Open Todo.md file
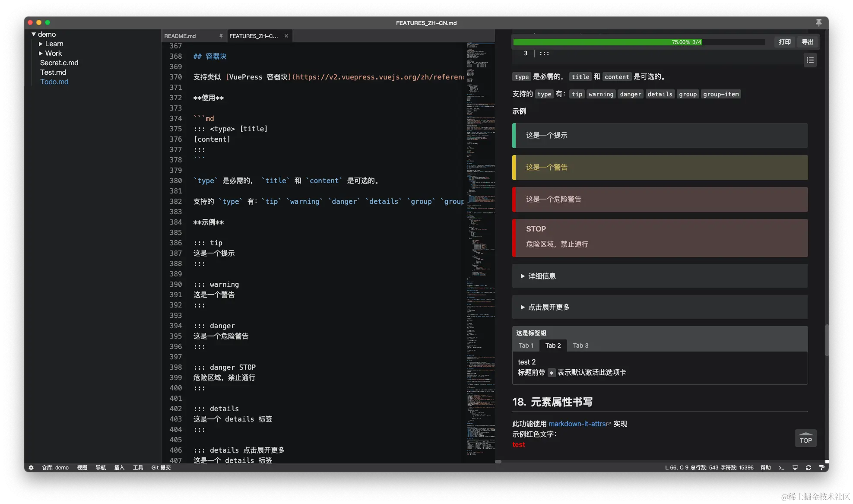 [x=54, y=82]
